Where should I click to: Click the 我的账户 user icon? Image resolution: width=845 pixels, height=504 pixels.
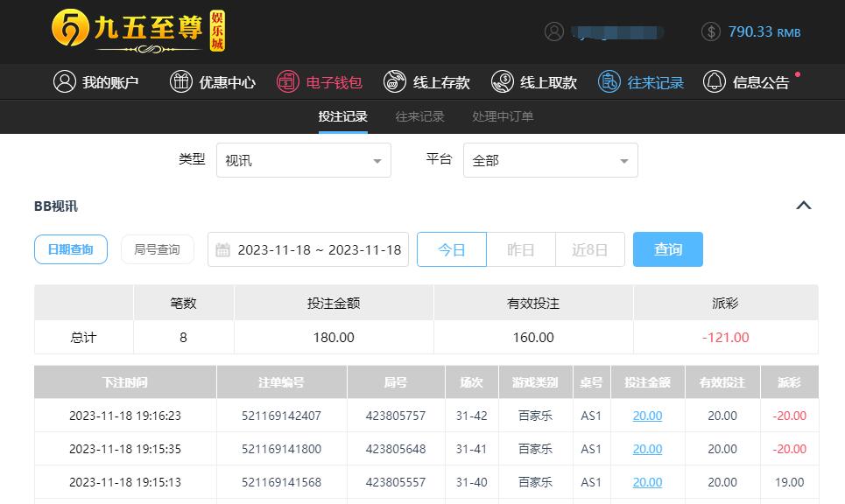pyautogui.click(x=64, y=82)
